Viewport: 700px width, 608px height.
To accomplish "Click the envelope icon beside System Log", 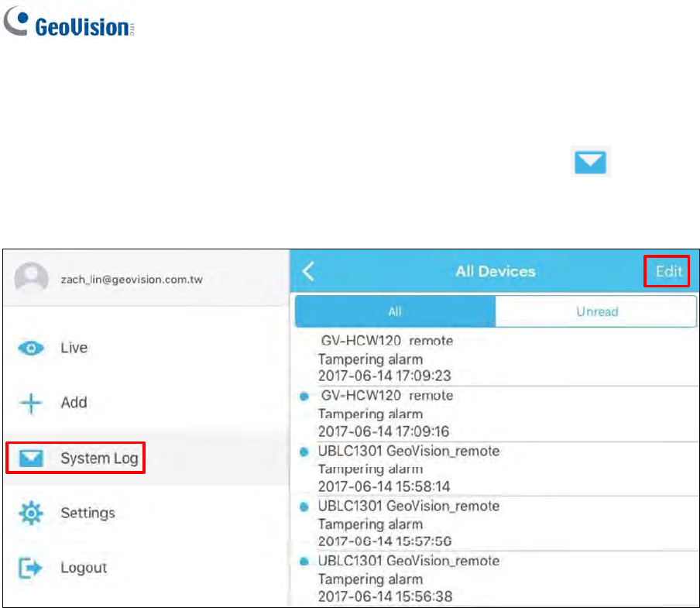I will [x=31, y=458].
